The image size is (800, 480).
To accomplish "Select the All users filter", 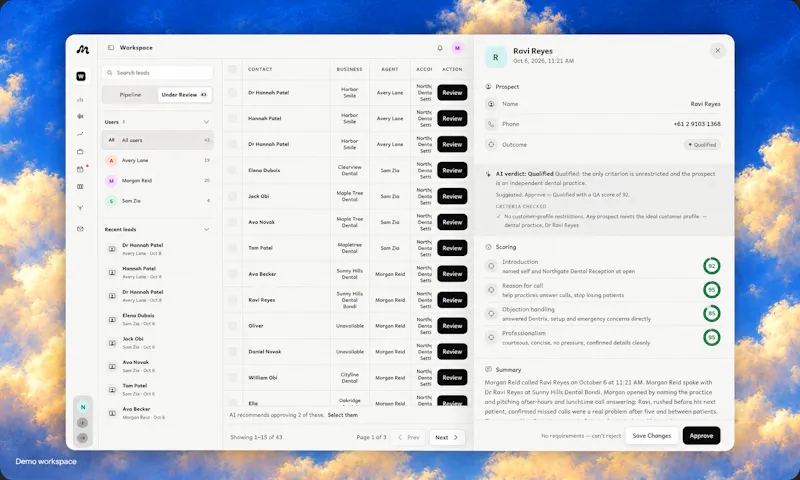I will coord(157,140).
